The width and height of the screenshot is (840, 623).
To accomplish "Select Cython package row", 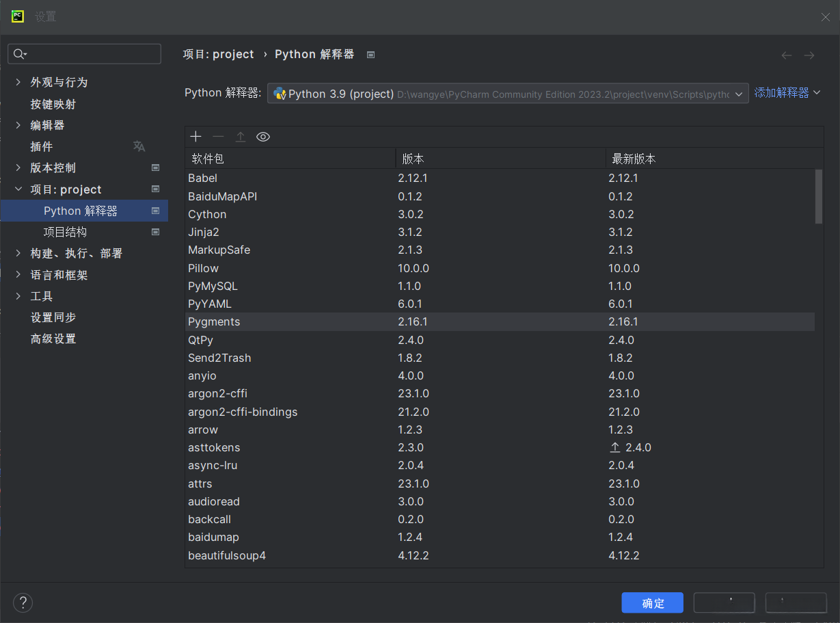I will 500,214.
